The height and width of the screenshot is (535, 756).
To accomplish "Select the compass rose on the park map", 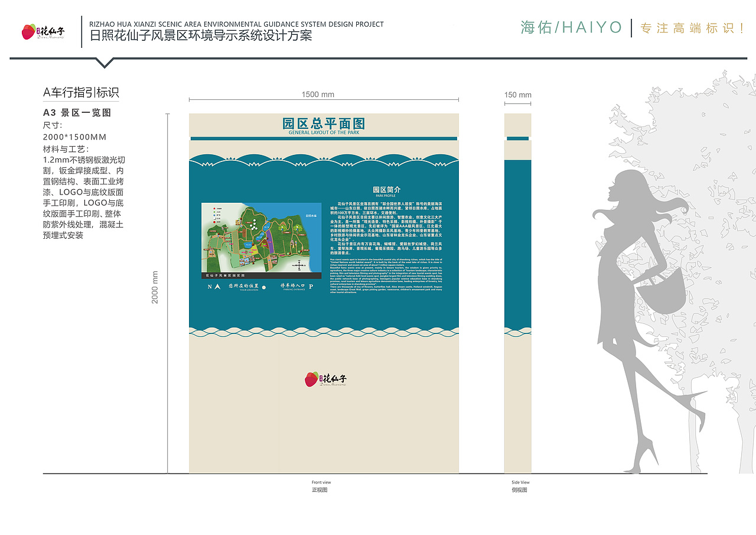I will pos(299,265).
